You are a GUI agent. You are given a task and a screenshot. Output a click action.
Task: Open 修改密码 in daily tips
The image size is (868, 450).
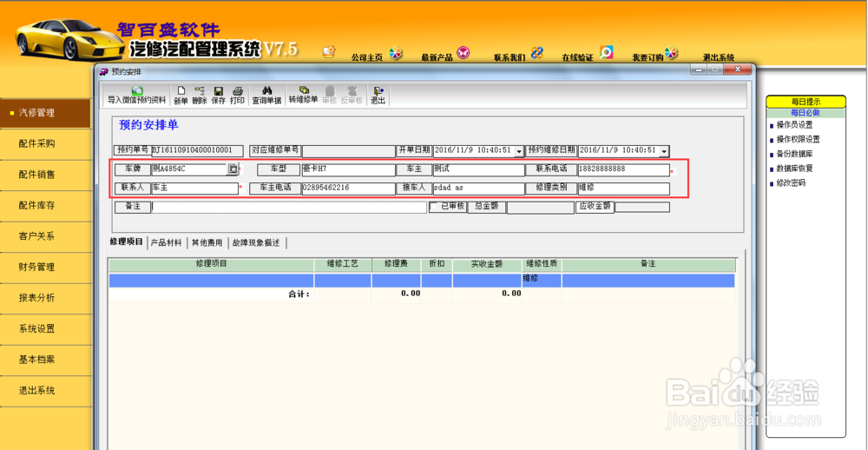[x=791, y=183]
